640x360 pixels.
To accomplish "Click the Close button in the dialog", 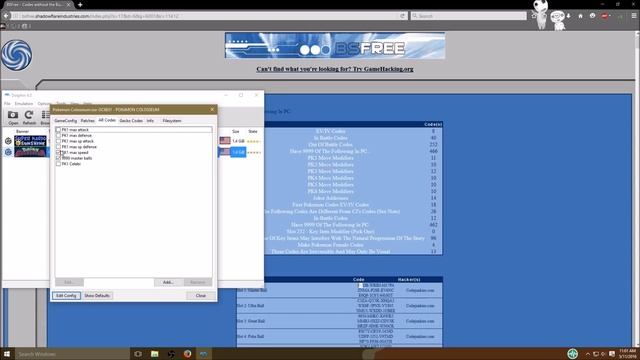I will click(200, 296).
